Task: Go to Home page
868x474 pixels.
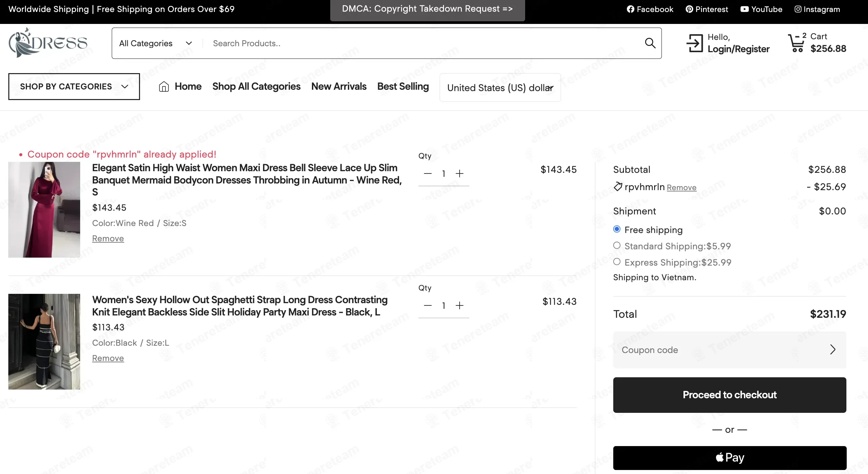Action: [188, 86]
